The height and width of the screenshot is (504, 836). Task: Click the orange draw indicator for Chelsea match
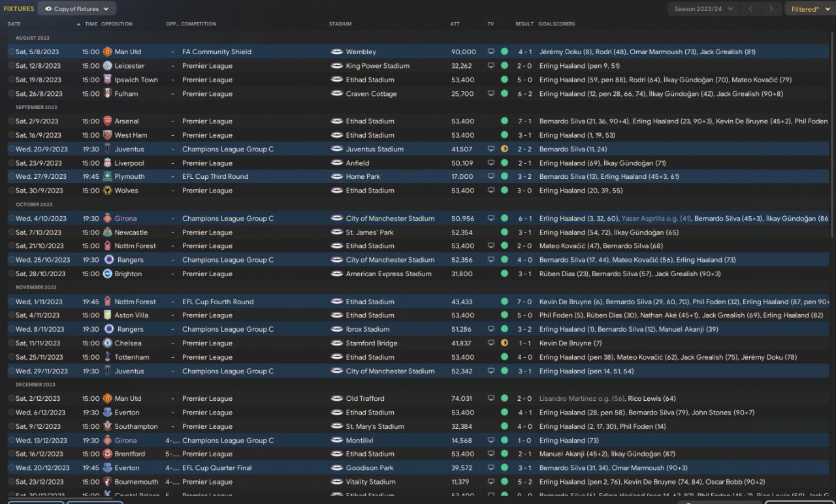[x=504, y=343]
